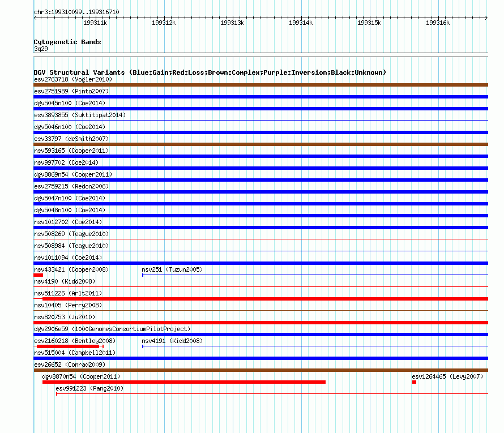Click the left arrow on the ruler

coord(35,18)
